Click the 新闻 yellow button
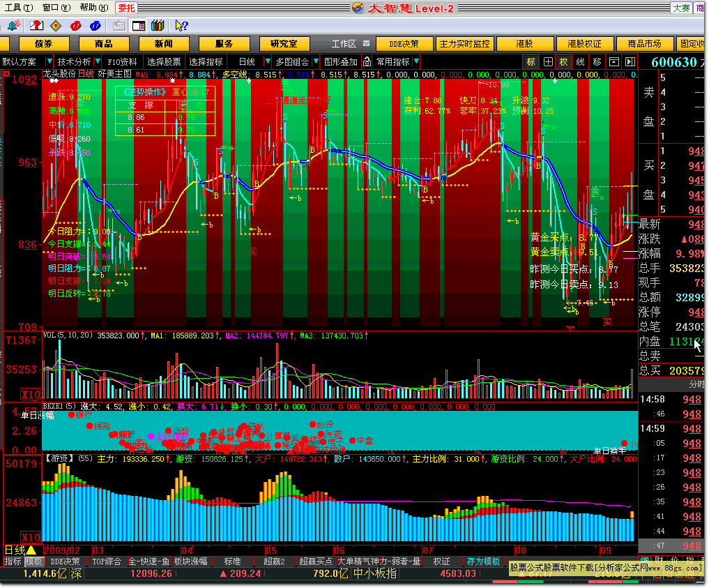The width and height of the screenshot is (709, 588). click(163, 43)
